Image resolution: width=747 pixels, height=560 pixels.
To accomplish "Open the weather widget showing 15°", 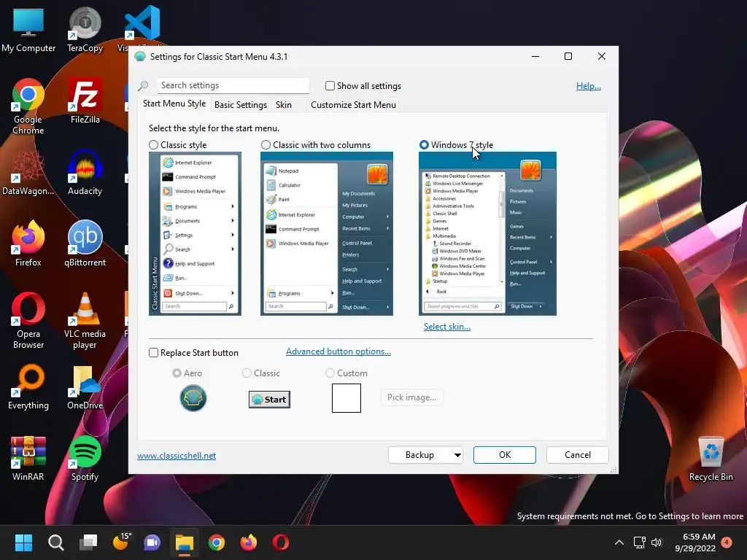I will [121, 542].
